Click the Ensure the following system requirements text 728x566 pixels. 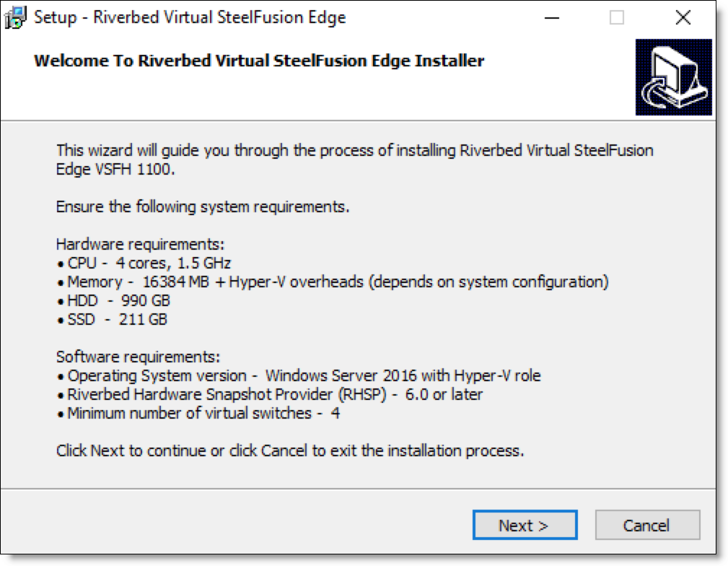(203, 206)
